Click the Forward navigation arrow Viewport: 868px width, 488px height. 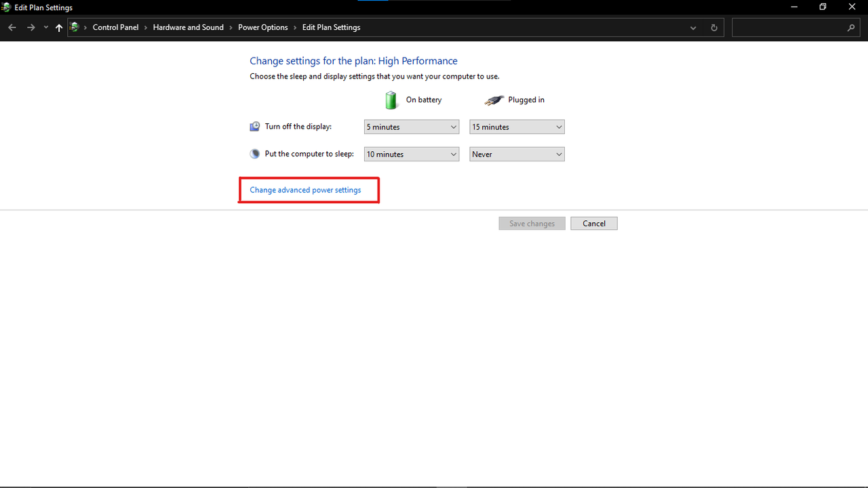point(31,28)
